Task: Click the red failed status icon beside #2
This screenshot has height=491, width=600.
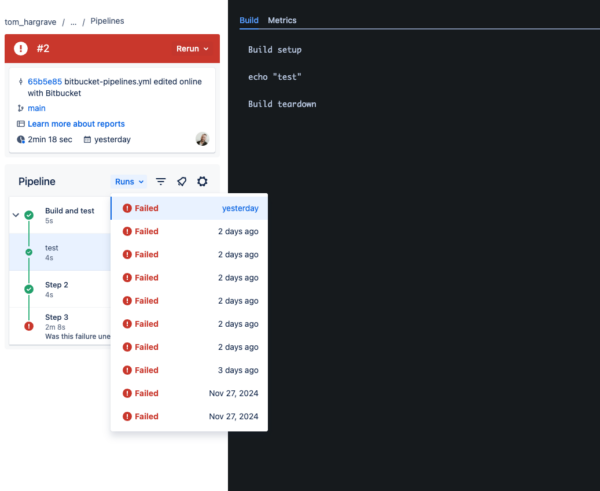Action: [21, 48]
